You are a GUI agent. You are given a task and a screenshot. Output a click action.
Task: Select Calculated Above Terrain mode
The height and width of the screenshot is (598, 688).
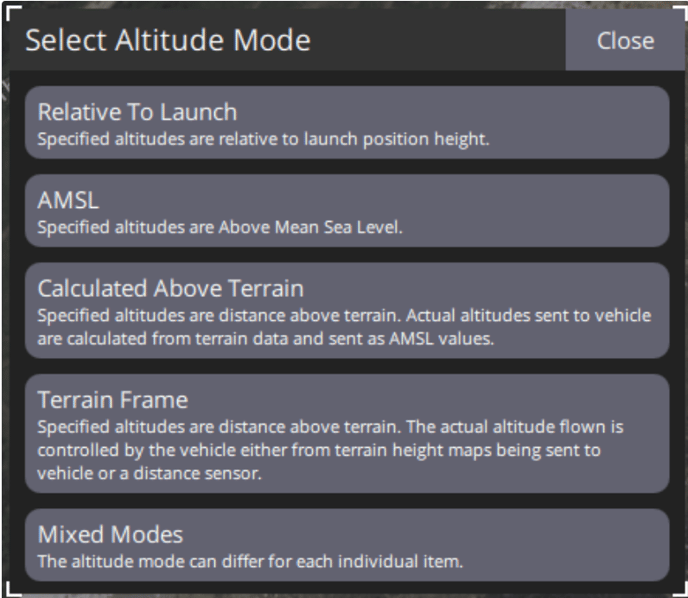tap(347, 311)
